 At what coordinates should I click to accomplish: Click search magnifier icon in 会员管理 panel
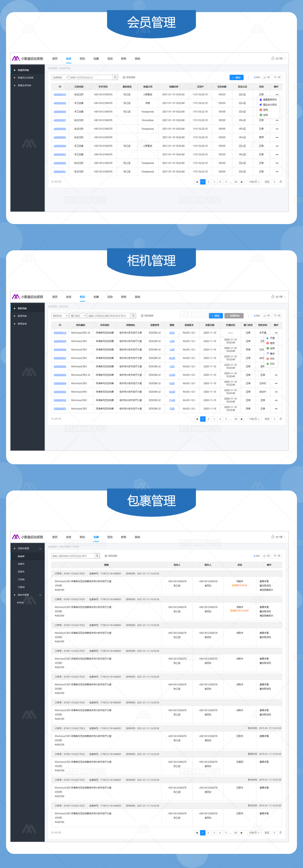[x=115, y=77]
